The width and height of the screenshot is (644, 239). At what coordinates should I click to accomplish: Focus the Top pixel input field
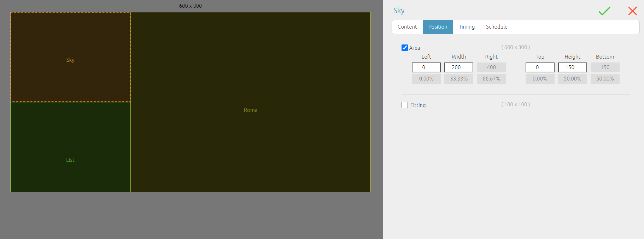[x=540, y=67]
